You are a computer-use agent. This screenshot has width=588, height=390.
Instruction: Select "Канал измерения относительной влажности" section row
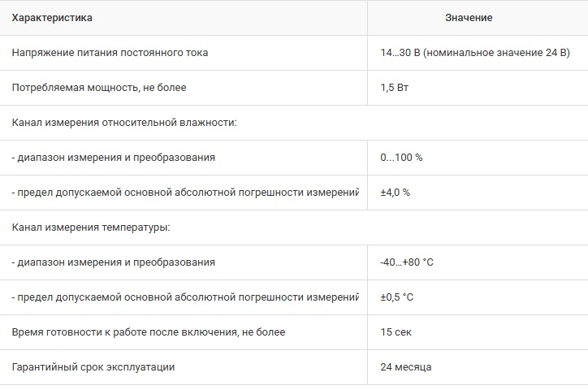coord(124,123)
